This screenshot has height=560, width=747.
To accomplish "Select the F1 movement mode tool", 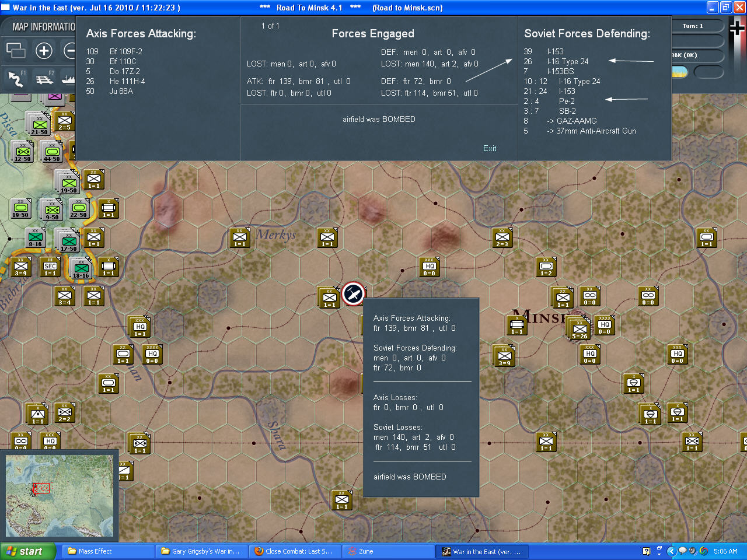I will [x=16, y=79].
